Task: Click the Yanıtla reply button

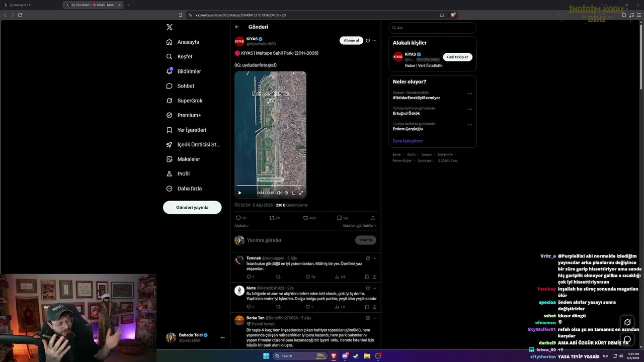Action: point(366,240)
